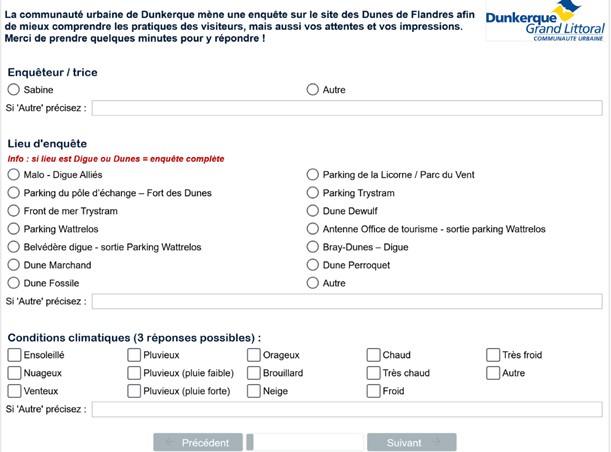The image size is (611, 452).
Task: Tick the Pluvieux (pluie faible) checkbox
Action: click(x=134, y=373)
